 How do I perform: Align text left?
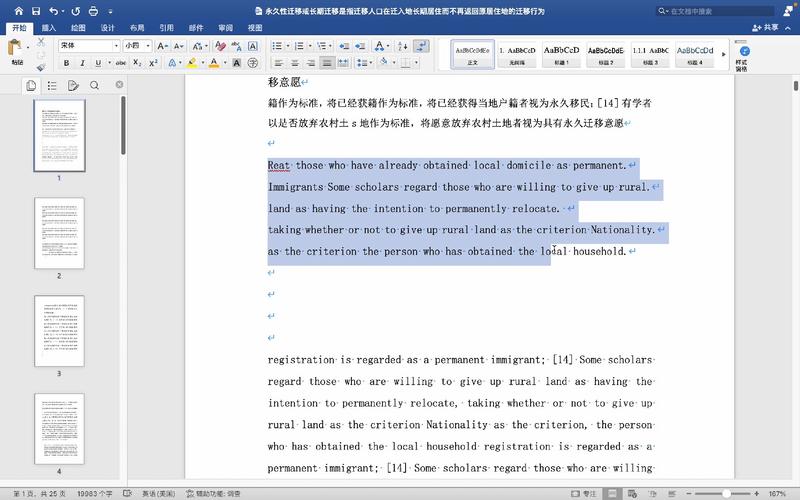point(279,63)
